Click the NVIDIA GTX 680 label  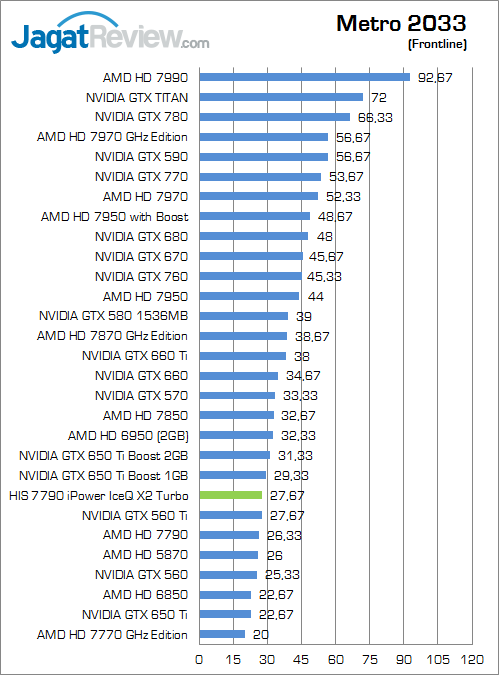141,236
